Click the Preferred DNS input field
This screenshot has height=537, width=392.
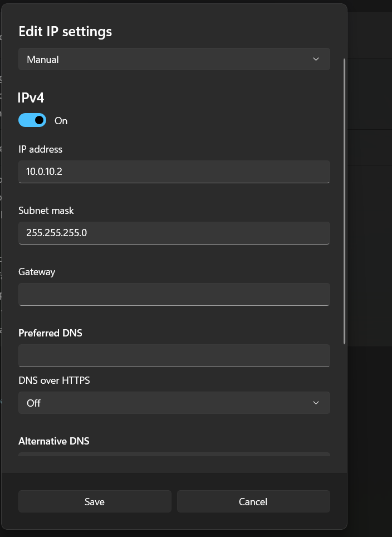[174, 355]
